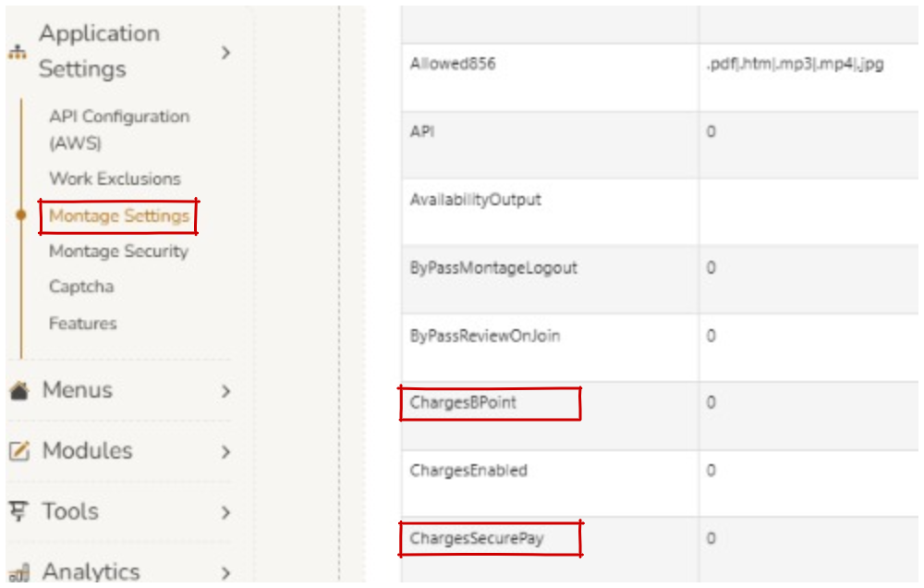Viewport: 924px width, 588px height.
Task: Click the ChargesSecurePay setting name
Action: (476, 538)
